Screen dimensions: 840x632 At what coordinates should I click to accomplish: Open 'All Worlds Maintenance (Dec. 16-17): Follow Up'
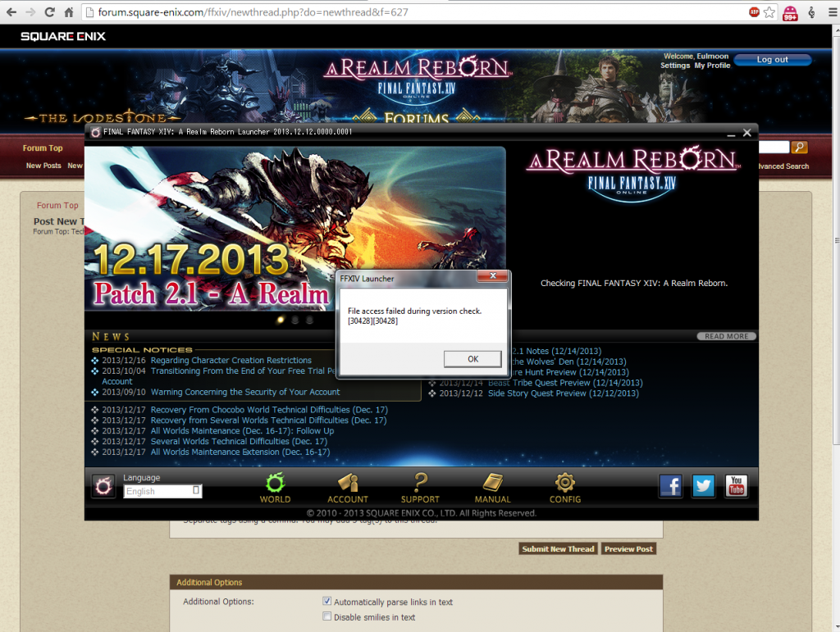242,431
